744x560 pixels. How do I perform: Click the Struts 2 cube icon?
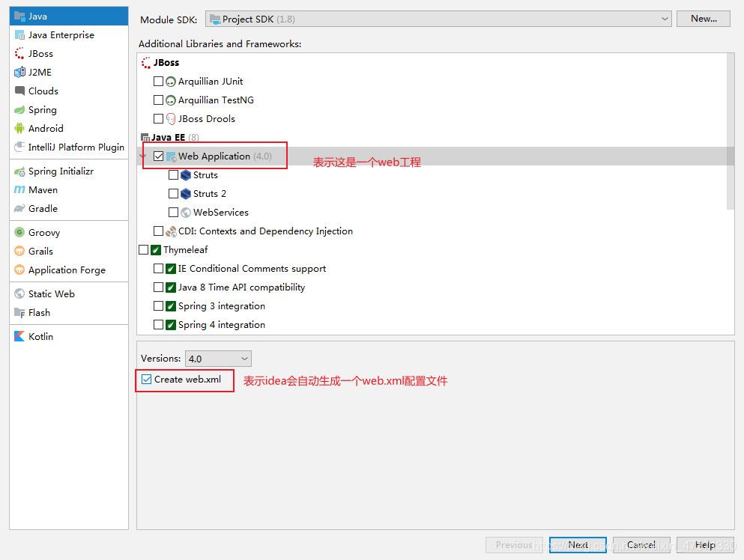pyautogui.click(x=186, y=193)
